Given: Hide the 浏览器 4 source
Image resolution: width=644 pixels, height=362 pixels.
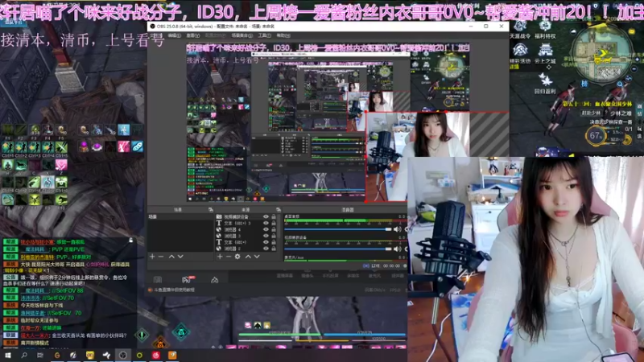Looking at the screenshot, I should click(x=266, y=229).
